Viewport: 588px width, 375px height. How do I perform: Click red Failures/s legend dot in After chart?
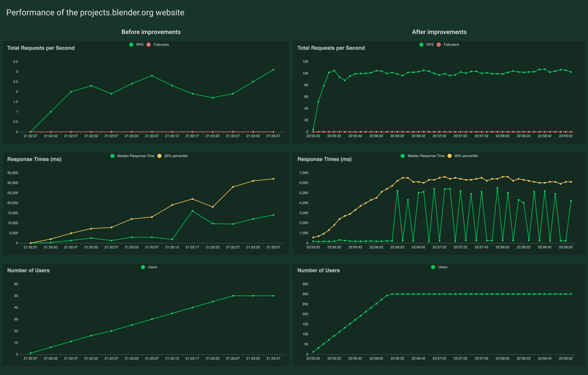tap(439, 45)
